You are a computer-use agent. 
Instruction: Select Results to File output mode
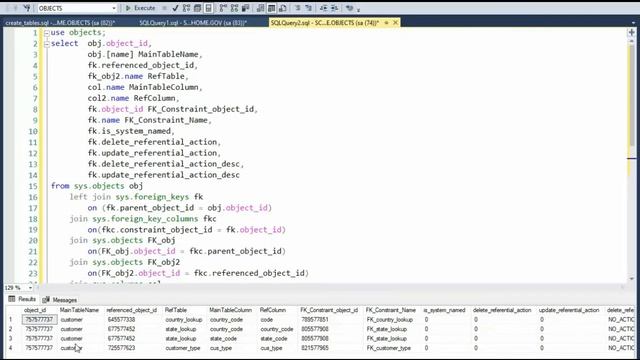click(x=282, y=8)
